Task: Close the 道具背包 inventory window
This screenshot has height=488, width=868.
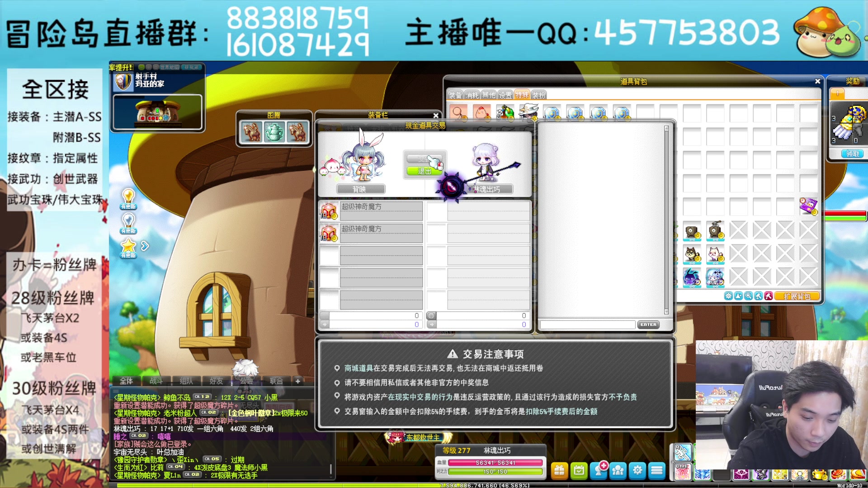Action: (817, 81)
